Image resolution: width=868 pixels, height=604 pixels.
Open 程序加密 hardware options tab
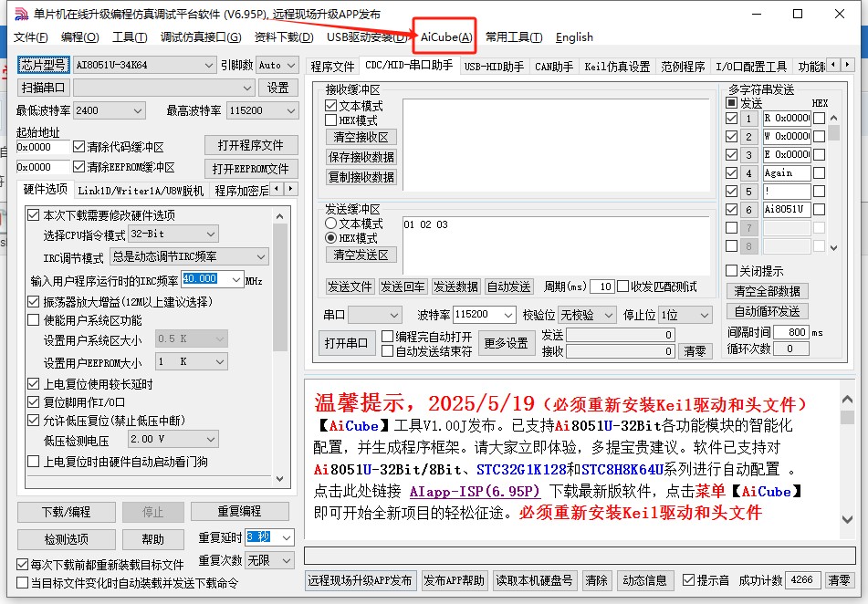point(241,191)
